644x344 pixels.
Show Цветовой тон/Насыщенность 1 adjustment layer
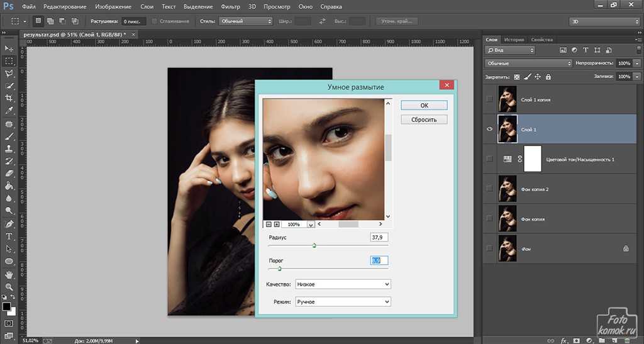click(489, 159)
